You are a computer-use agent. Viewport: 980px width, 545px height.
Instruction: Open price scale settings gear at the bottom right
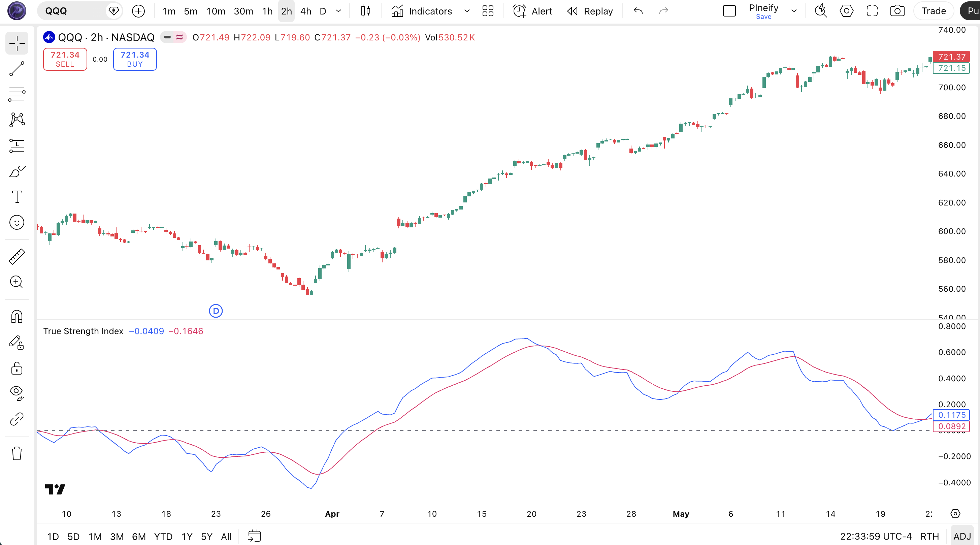pyautogui.click(x=955, y=514)
